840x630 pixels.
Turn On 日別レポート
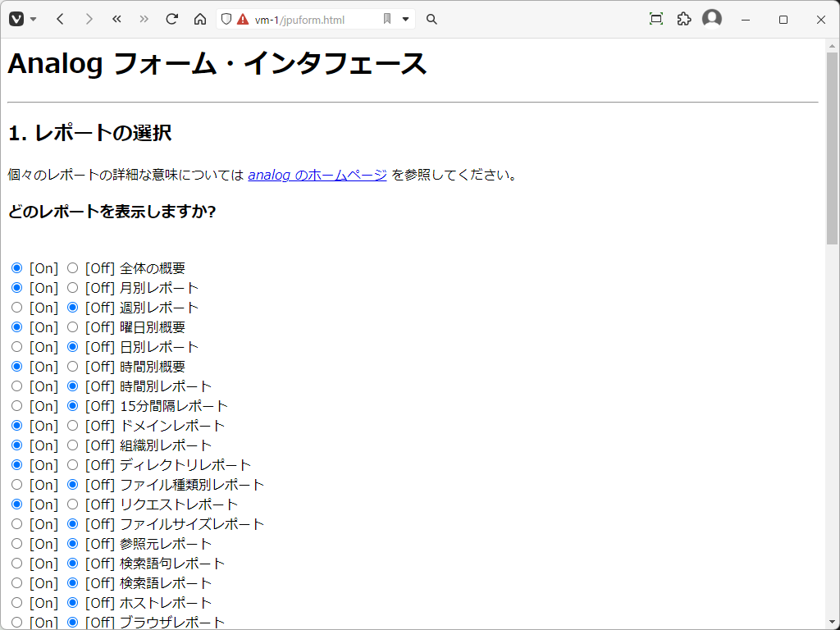pos(16,347)
